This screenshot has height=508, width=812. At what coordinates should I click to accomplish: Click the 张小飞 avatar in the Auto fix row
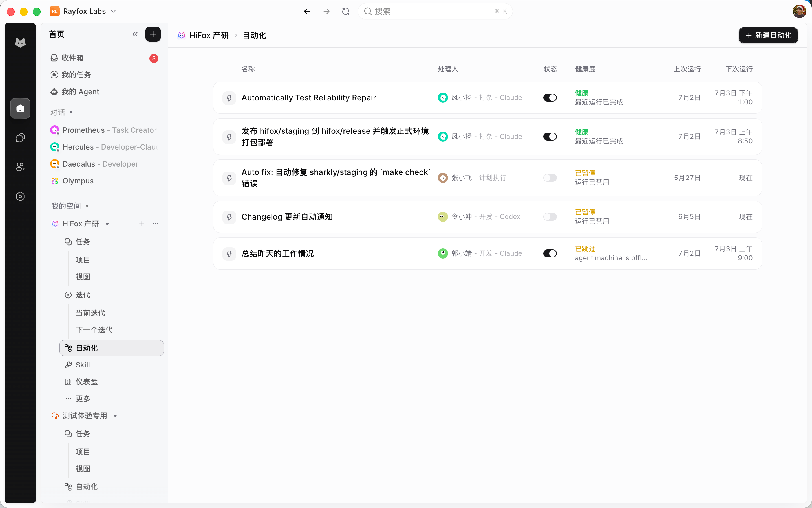click(x=443, y=178)
